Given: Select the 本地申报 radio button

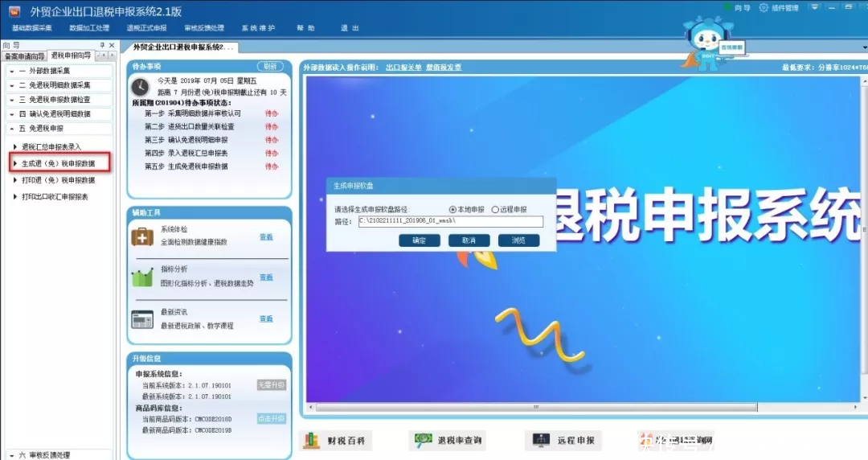Looking at the screenshot, I should tap(452, 210).
